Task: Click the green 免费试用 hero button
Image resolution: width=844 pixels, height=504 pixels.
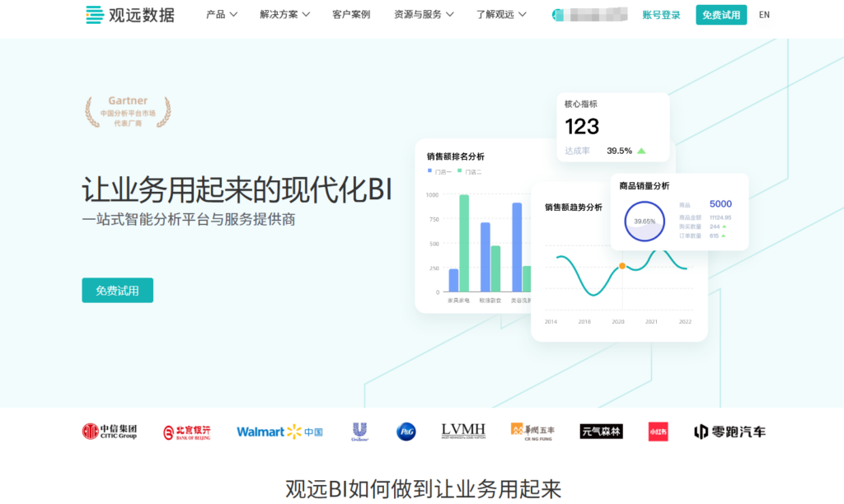Action: coord(117,291)
